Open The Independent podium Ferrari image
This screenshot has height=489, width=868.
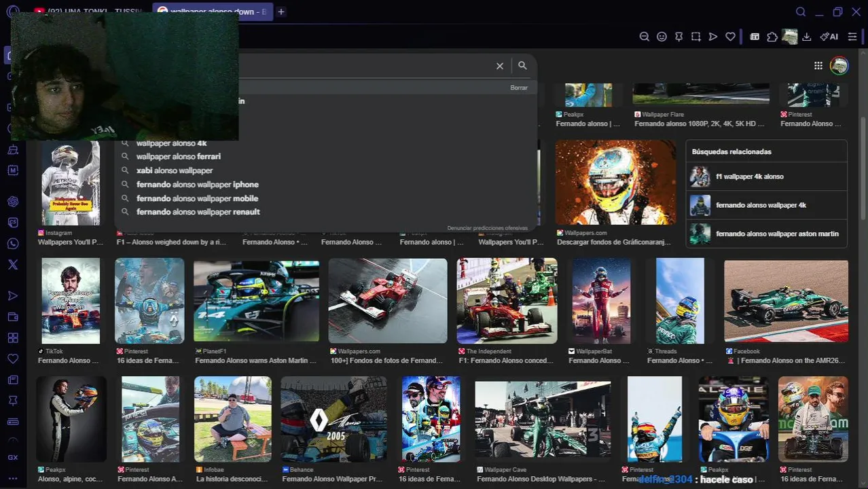pyautogui.click(x=507, y=301)
